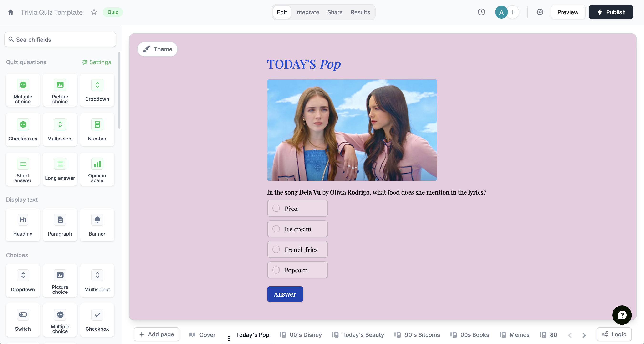The height and width of the screenshot is (344, 644).
Task: Click the TODAY'S Pop heading
Action: (304, 64)
